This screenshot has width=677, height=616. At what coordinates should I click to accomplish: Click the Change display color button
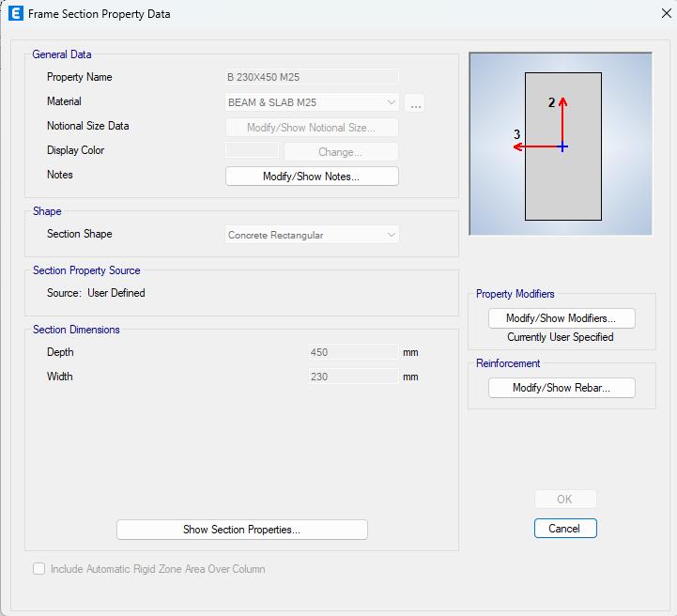[x=341, y=152]
